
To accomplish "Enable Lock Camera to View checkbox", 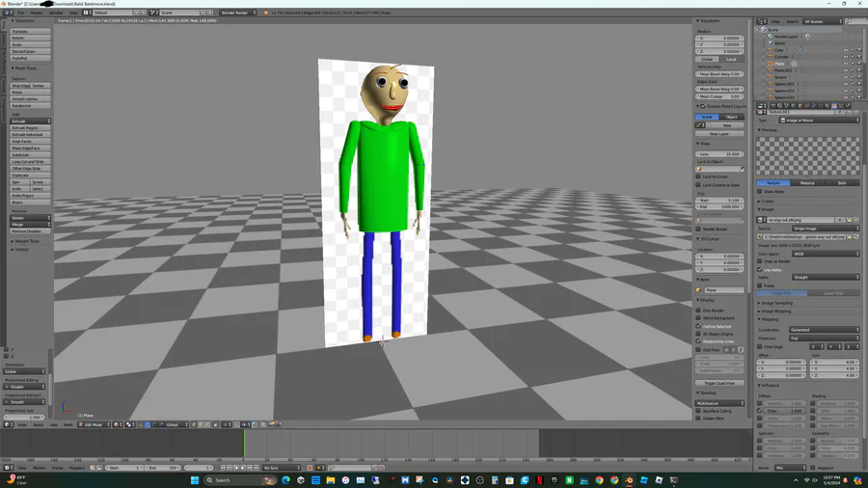I will click(698, 185).
